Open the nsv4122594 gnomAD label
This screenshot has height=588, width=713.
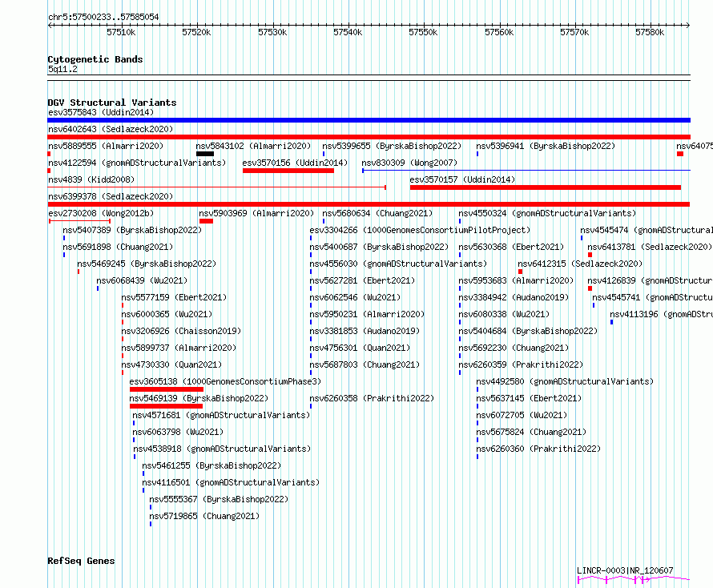[x=137, y=163]
